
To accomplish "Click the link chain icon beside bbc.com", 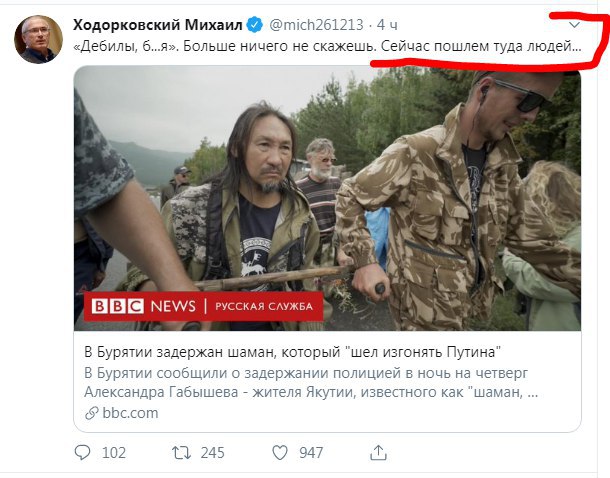I will pyautogui.click(x=91, y=413).
